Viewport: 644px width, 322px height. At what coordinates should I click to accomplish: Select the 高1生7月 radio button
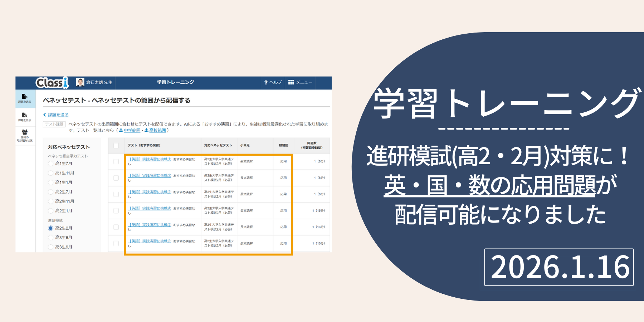50,164
